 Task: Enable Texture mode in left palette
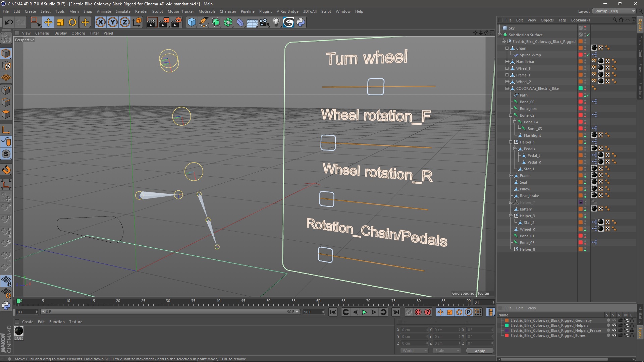click(6, 66)
